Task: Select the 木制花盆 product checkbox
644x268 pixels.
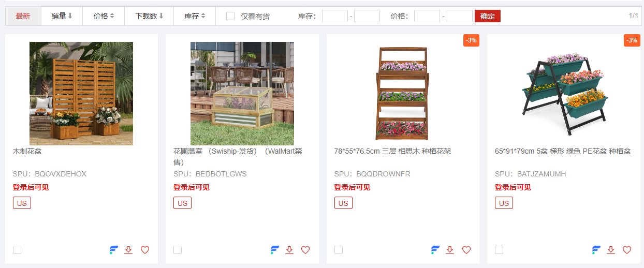Action: click(x=17, y=250)
